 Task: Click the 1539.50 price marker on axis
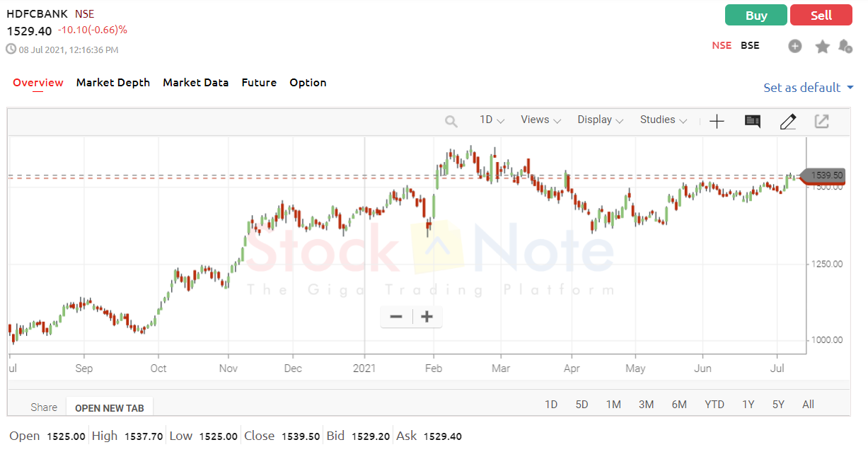[822, 175]
